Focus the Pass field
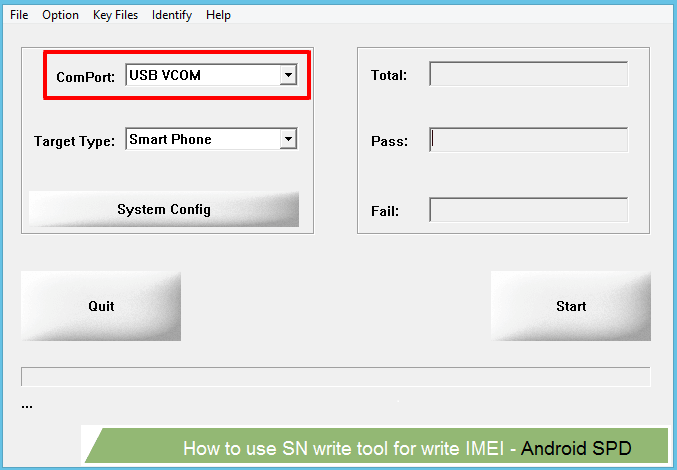 [529, 140]
